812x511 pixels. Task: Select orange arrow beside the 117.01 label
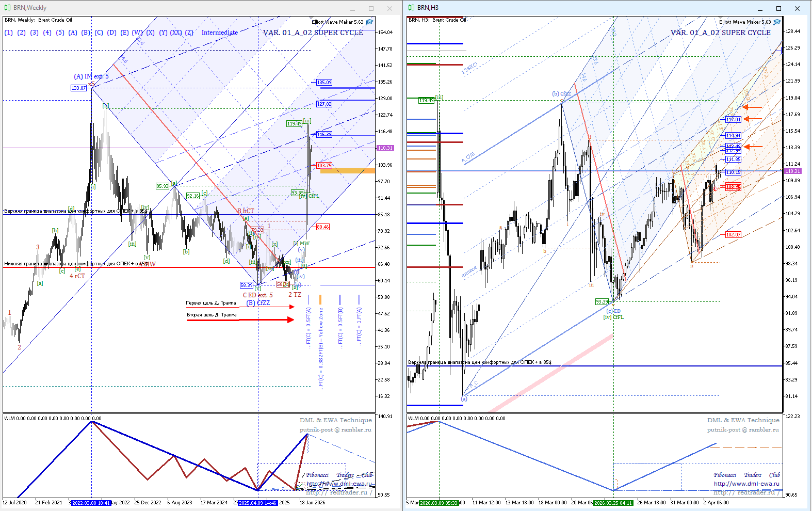(x=753, y=119)
